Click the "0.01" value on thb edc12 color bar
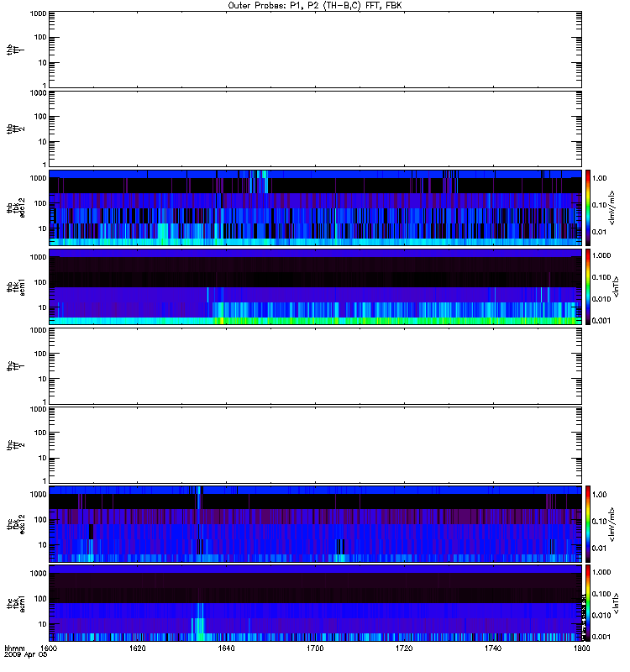The width and height of the screenshot is (630, 672). 600,232
